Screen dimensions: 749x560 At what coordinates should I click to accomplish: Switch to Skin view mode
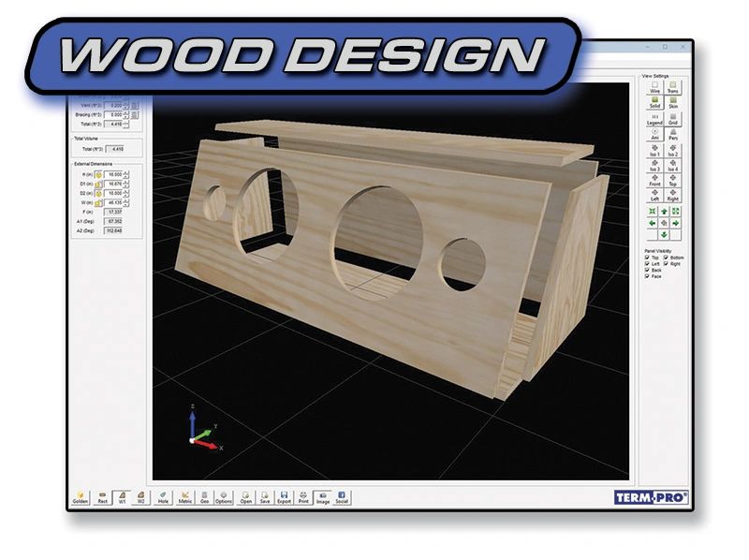tap(672, 103)
